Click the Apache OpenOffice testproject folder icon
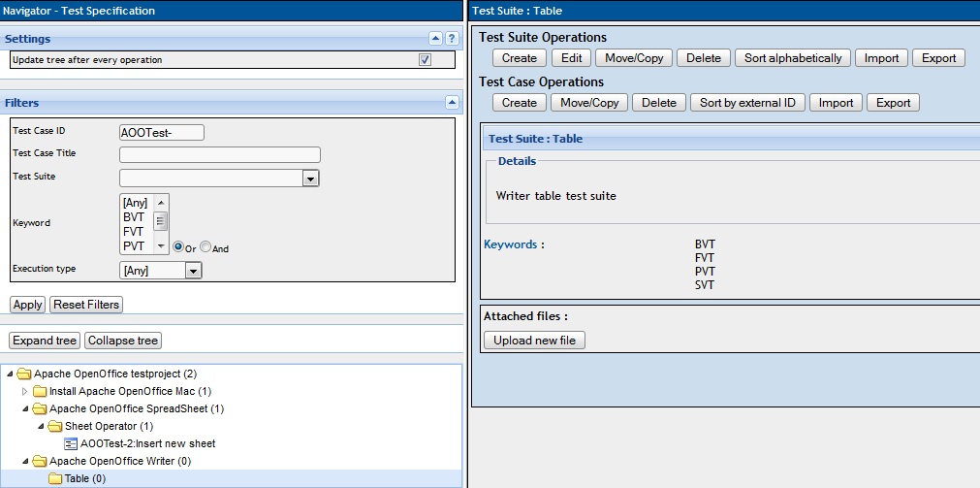Screen dimensions: 980x488 [24, 374]
